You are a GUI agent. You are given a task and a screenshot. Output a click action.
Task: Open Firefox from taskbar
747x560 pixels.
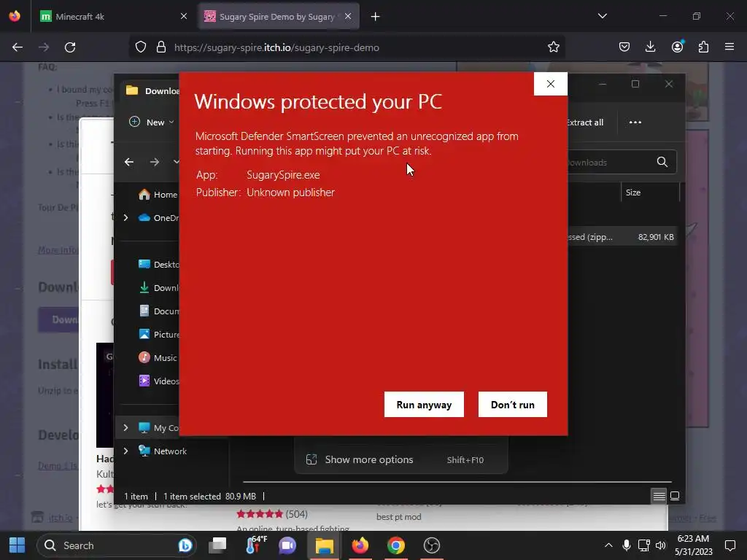click(360, 545)
